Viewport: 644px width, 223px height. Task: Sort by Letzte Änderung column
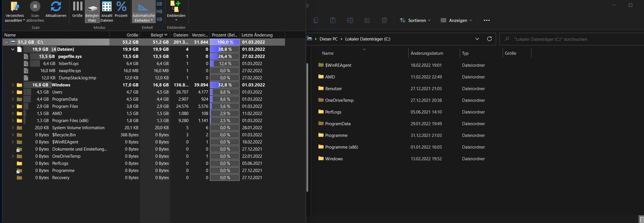[262, 35]
